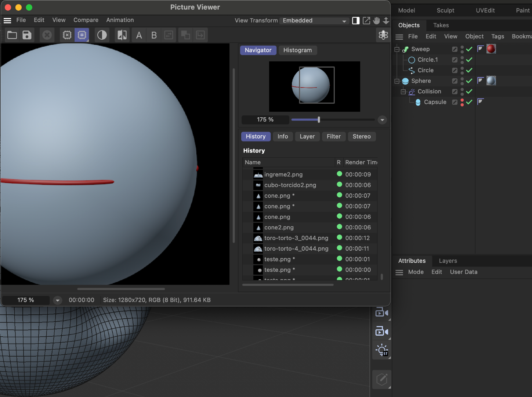
Task: Set image as B in compare
Action: [x=154, y=35]
